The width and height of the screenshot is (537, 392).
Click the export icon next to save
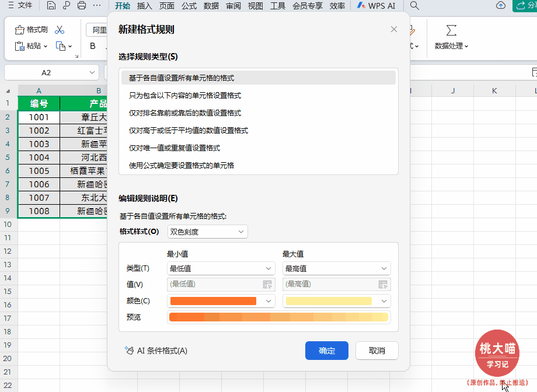pyautogui.click(x=67, y=5)
